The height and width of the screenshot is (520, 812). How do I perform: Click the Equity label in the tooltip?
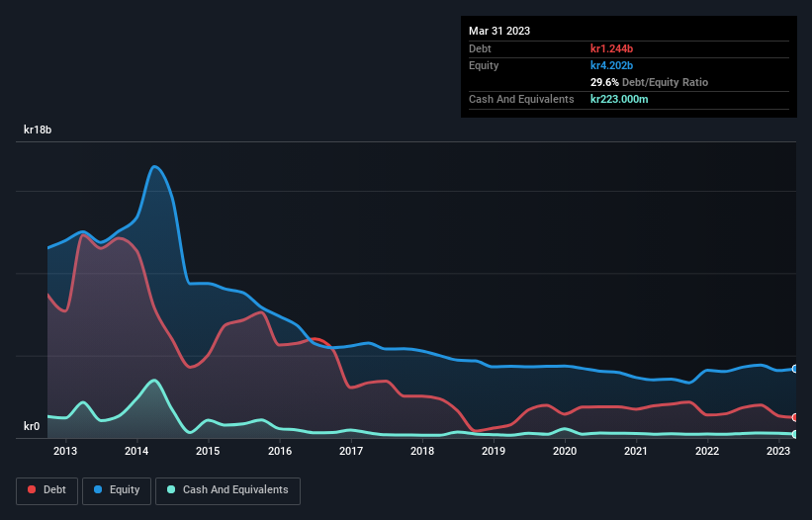[x=484, y=65]
